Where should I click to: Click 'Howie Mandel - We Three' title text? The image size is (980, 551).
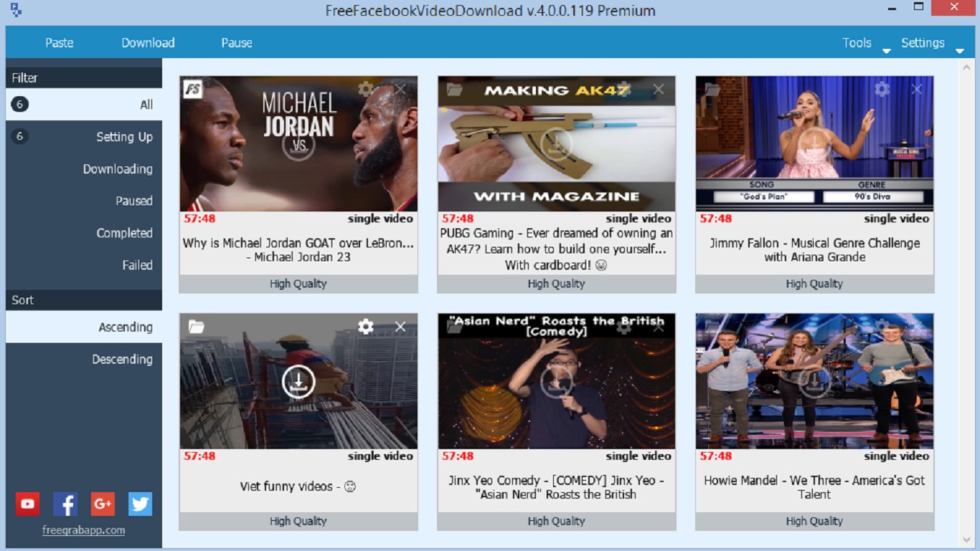815,487
